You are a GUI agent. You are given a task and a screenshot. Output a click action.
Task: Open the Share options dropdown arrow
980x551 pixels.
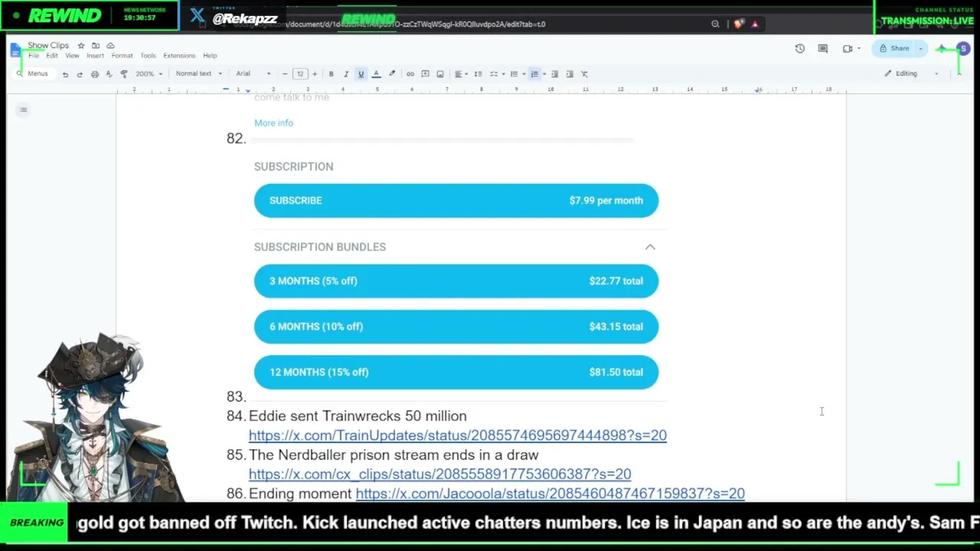pyautogui.click(x=921, y=49)
